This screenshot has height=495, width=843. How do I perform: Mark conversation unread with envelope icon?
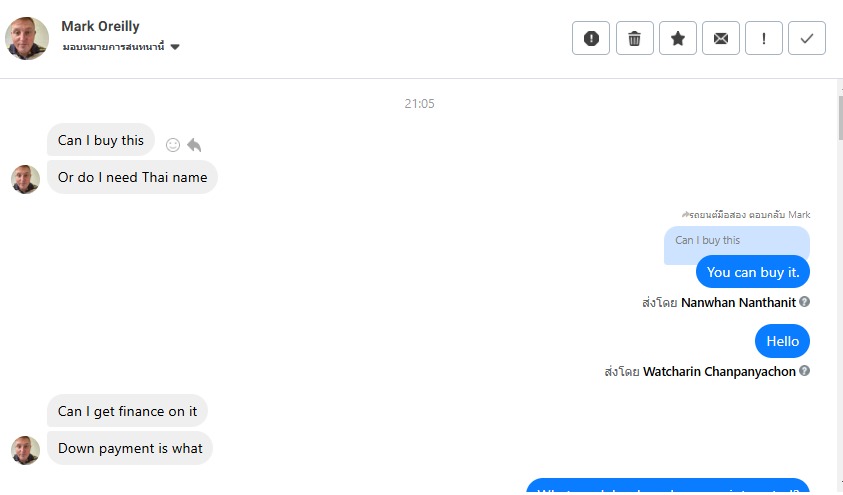click(720, 38)
